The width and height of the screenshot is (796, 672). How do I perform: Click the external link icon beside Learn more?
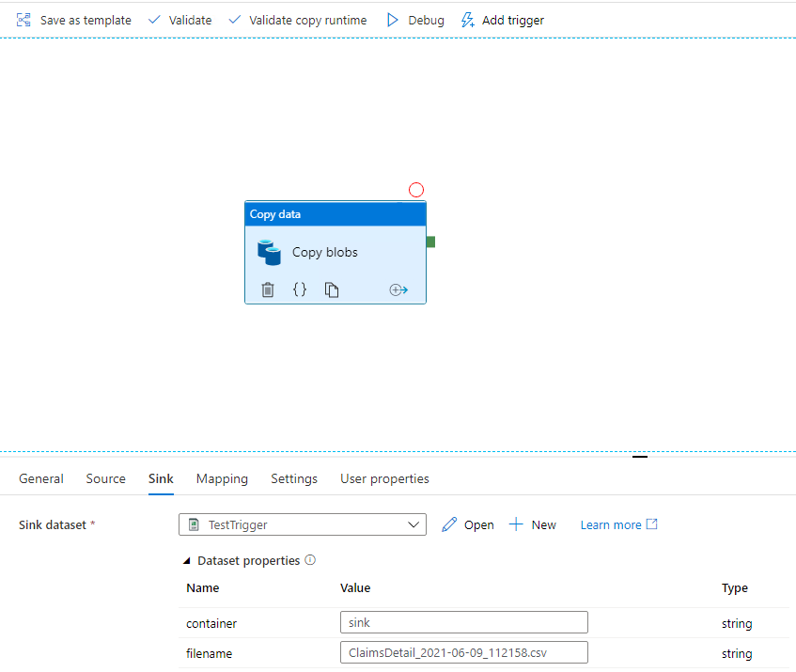coord(652,524)
